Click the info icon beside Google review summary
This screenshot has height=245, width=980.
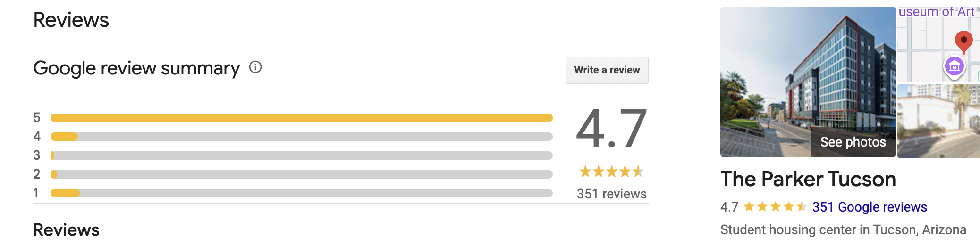(255, 67)
